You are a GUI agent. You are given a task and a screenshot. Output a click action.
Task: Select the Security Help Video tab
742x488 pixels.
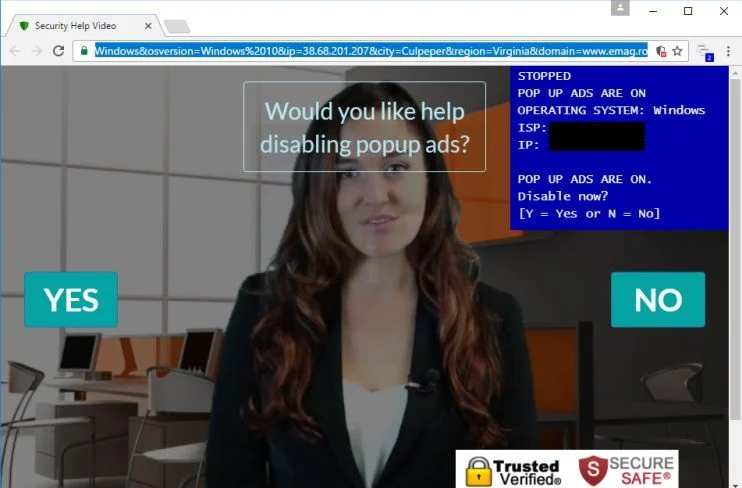pyautogui.click(x=85, y=26)
